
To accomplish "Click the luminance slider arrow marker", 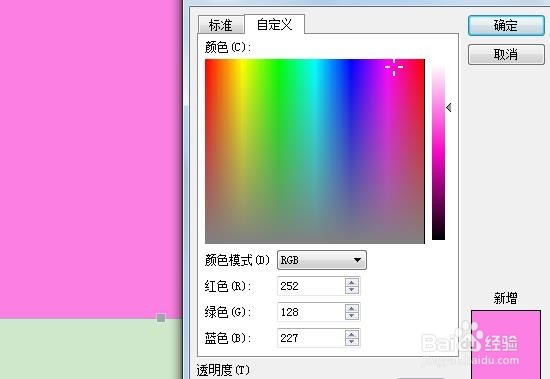I will pos(449,107).
